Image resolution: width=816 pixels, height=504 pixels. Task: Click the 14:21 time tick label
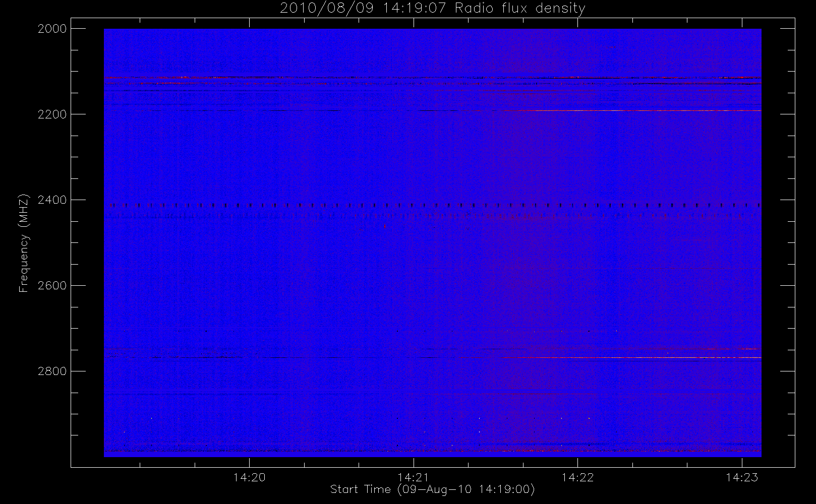click(414, 477)
